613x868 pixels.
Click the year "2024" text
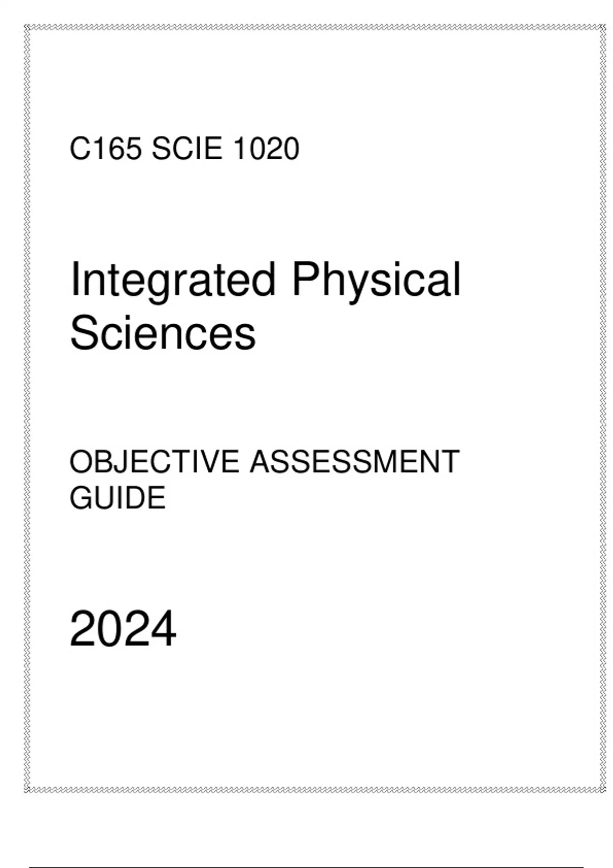(x=123, y=629)
